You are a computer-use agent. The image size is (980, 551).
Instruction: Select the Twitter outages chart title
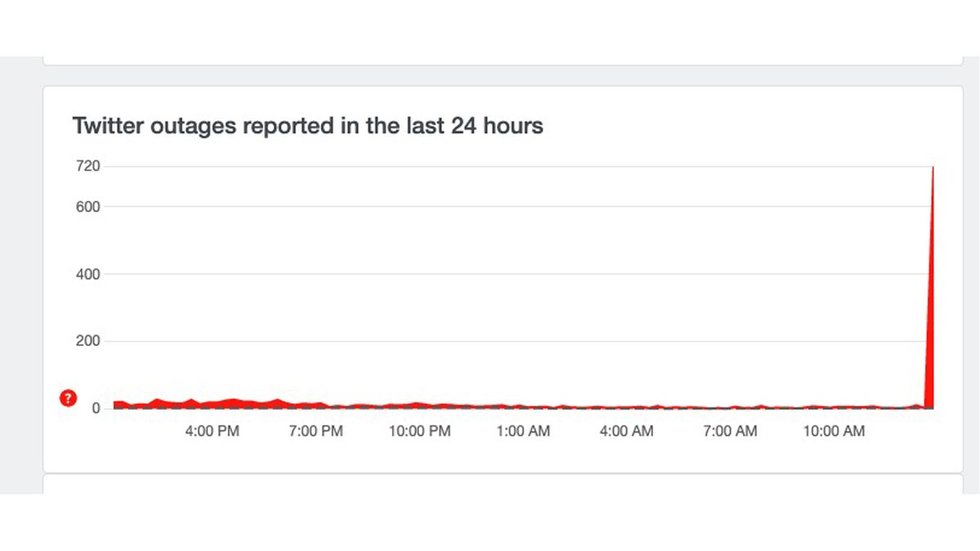coord(308,126)
